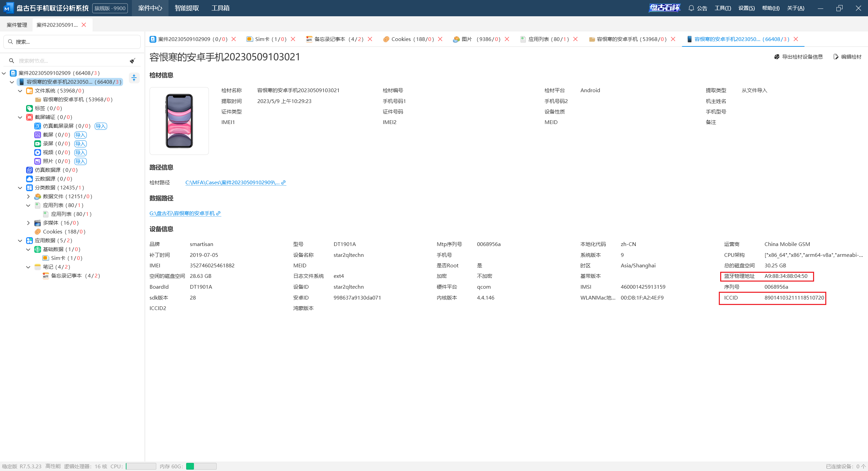The image size is (868, 471).
Task: Select the 云数据源 cloud source node
Action: [x=47, y=179]
